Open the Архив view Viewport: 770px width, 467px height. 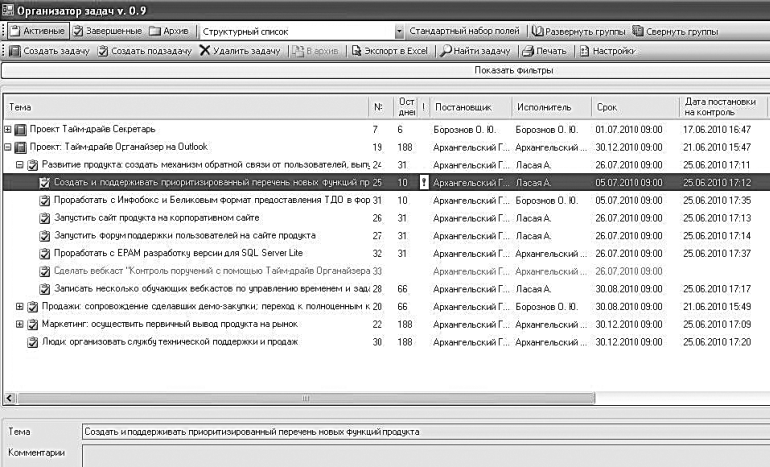169,31
